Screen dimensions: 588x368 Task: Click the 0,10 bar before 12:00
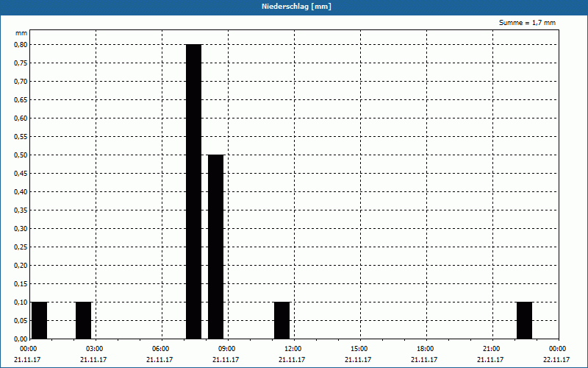282,320
